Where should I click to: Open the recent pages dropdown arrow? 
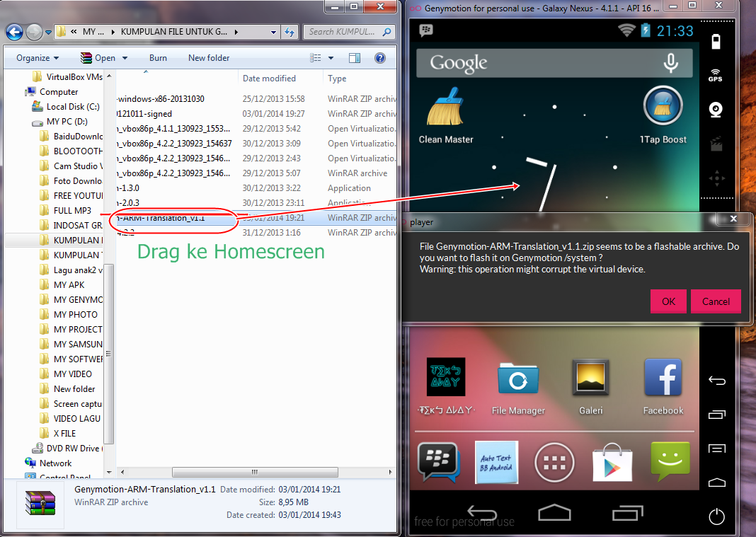point(48,33)
